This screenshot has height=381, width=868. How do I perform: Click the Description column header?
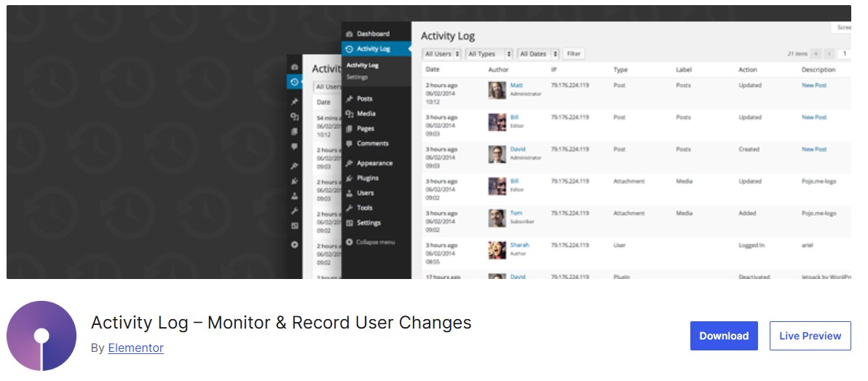tap(818, 70)
